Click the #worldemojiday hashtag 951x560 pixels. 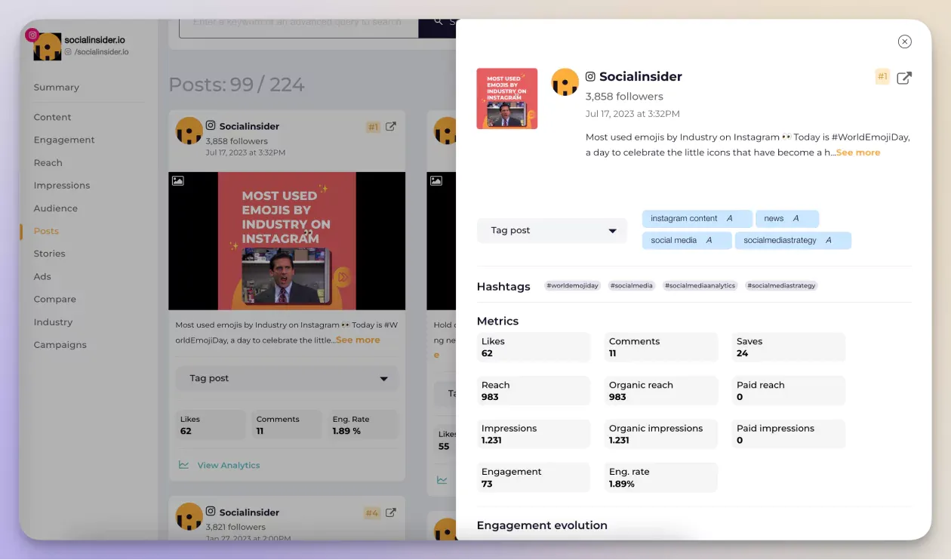point(572,286)
